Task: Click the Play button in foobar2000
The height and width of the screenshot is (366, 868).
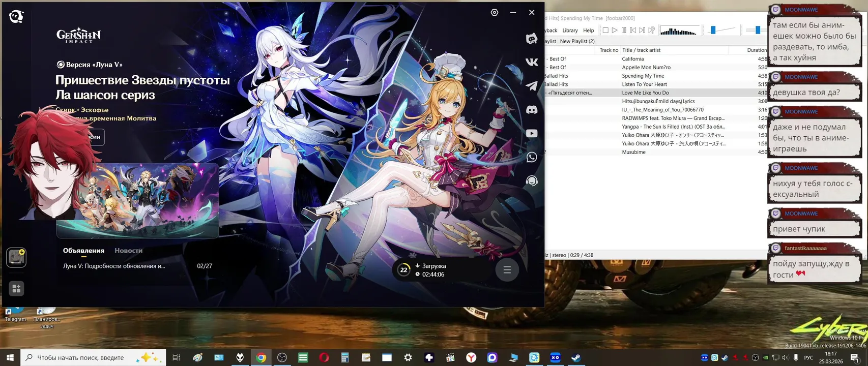Action: pyautogui.click(x=615, y=30)
